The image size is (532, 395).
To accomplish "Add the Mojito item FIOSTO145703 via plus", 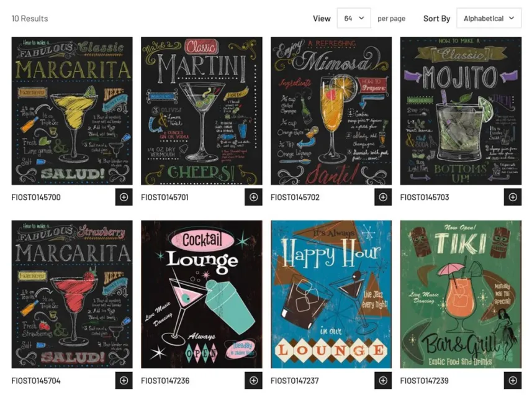I will point(513,197).
